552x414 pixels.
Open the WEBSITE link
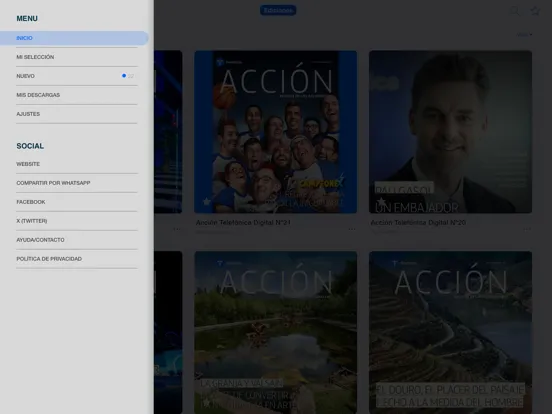coord(77,164)
